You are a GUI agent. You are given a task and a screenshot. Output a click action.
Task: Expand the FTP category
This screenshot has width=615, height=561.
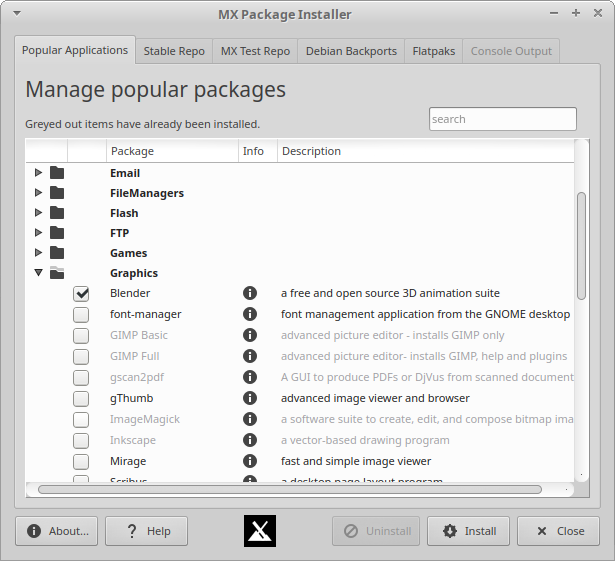[x=38, y=233]
